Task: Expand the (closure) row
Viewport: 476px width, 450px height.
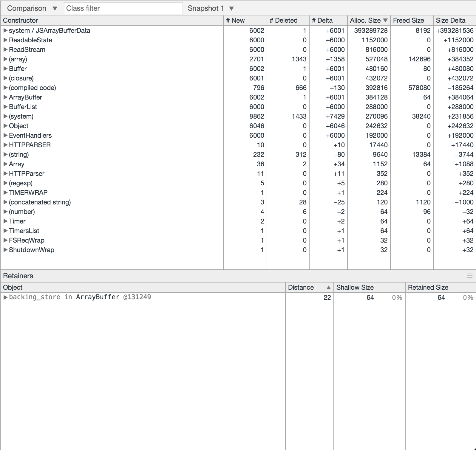Action: (x=5, y=78)
